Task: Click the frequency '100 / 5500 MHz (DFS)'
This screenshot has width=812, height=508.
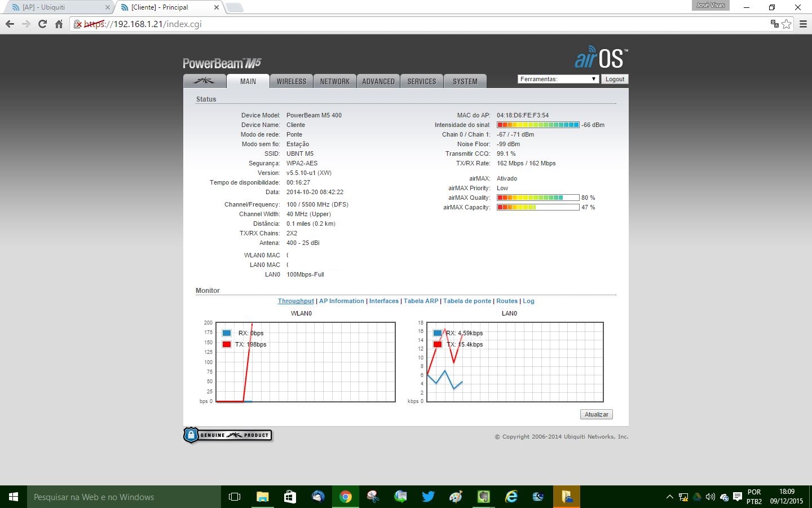Action: [317, 204]
